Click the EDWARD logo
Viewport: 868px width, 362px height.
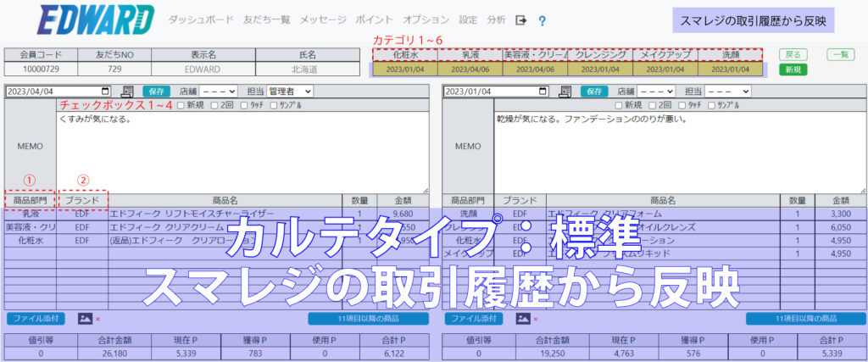95,19
